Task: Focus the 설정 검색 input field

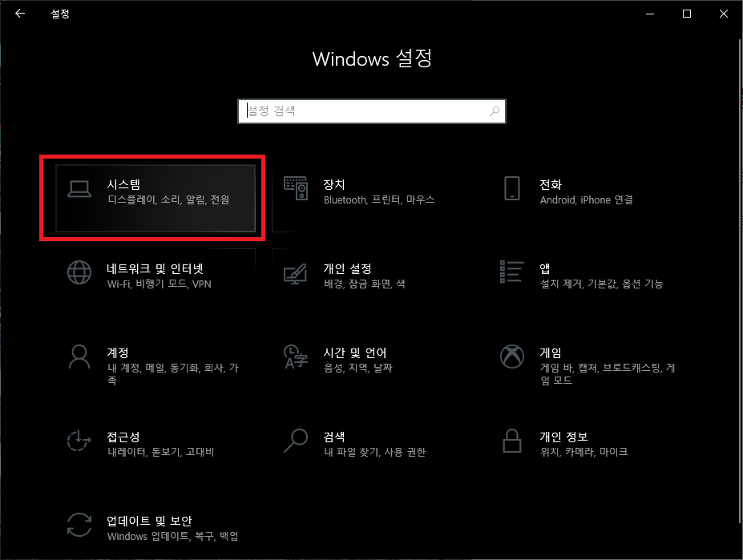Action: click(x=372, y=111)
